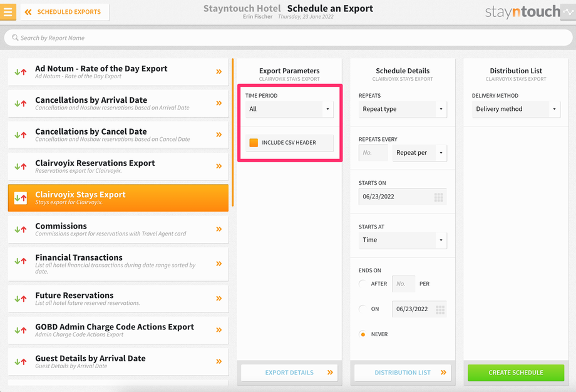The image size is (576, 392).
Task: Open Guest Details by Arrival Date chevron
Action: (x=219, y=361)
